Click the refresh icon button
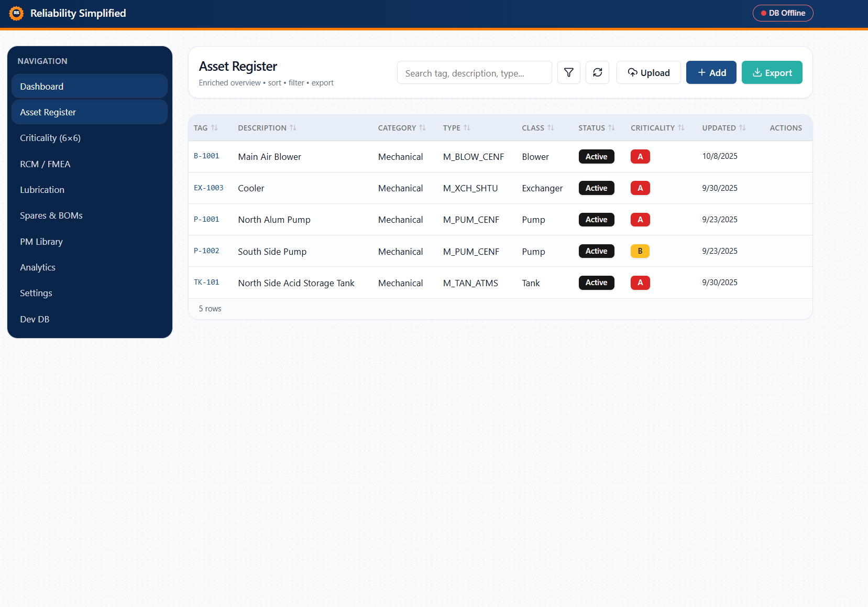The height and width of the screenshot is (607, 868). coord(597,72)
